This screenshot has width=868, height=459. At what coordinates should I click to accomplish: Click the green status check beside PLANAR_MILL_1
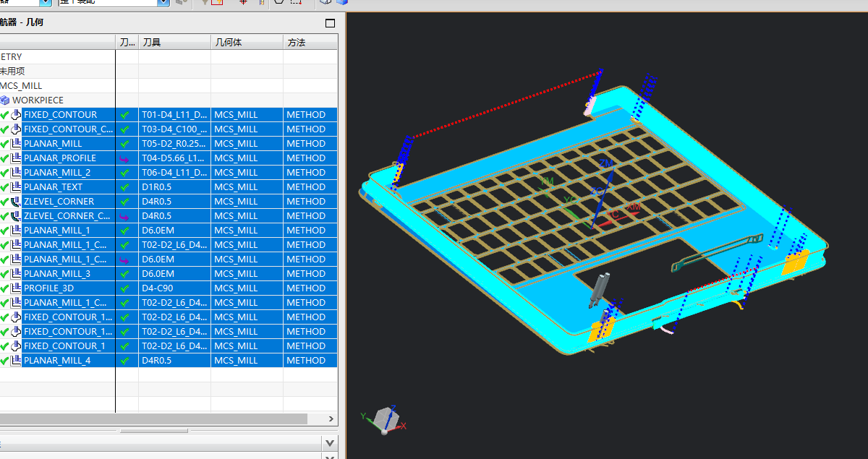[x=4, y=231]
